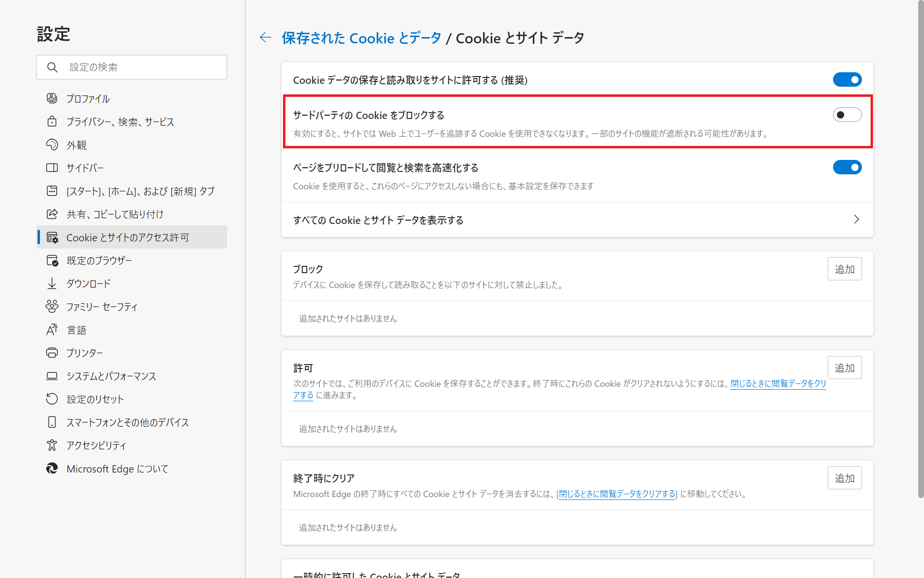Expand すべての Cookie とサイト データを表示する chevron

pos(857,220)
